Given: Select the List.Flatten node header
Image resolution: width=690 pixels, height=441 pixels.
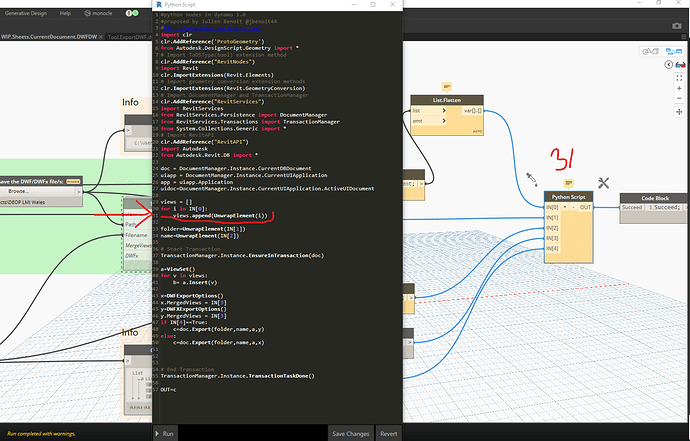Looking at the screenshot, I should point(447,100).
